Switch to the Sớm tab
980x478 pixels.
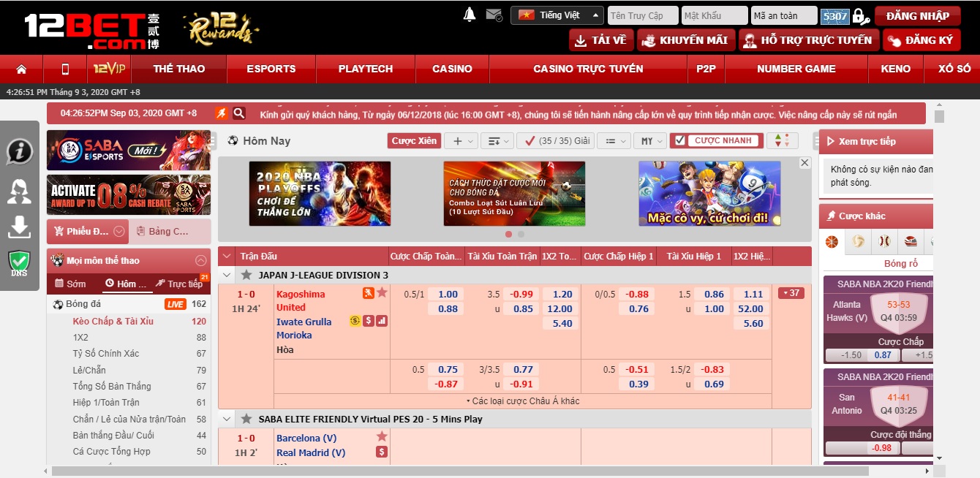tap(70, 284)
